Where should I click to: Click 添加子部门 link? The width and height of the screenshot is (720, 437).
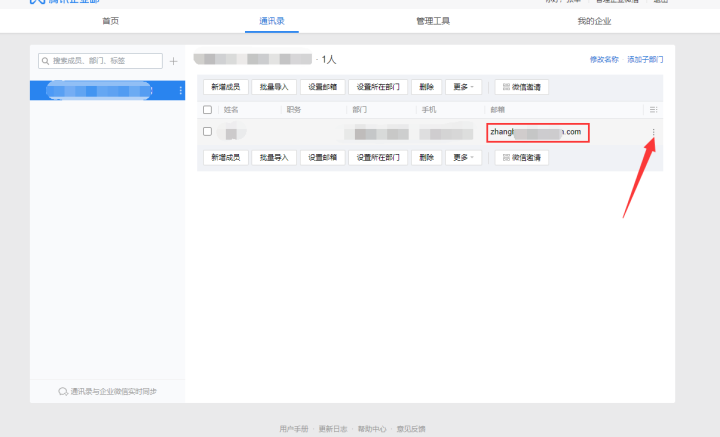[x=645, y=59]
